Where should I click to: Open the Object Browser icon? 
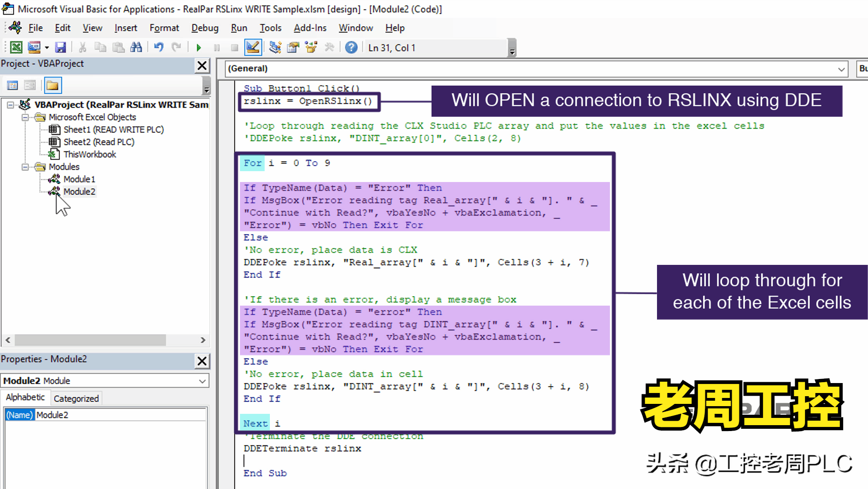311,48
